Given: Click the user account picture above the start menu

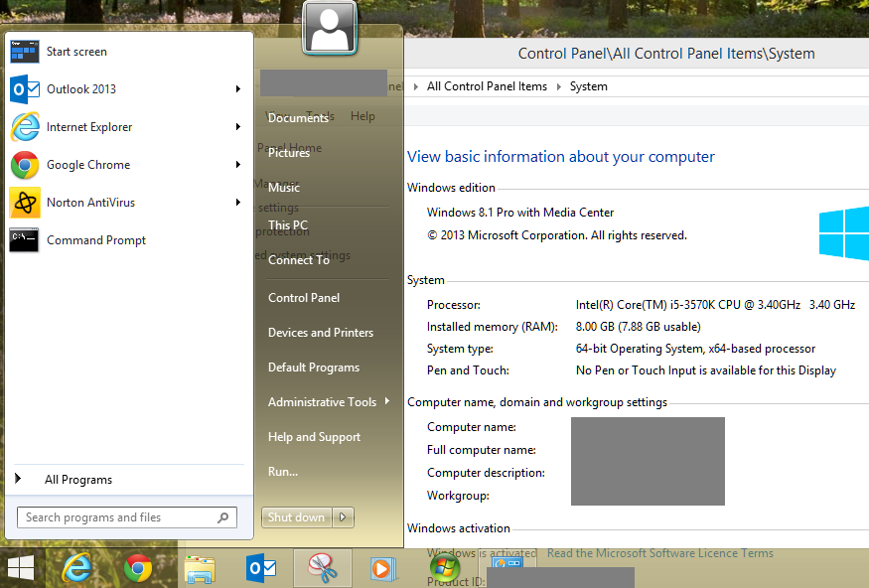Looking at the screenshot, I should pos(330,28).
